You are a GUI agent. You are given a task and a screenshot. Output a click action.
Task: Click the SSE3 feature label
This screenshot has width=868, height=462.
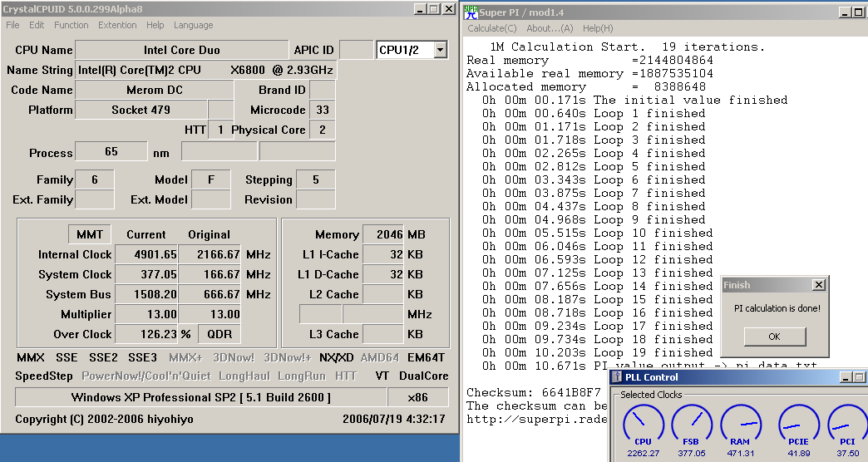click(142, 357)
